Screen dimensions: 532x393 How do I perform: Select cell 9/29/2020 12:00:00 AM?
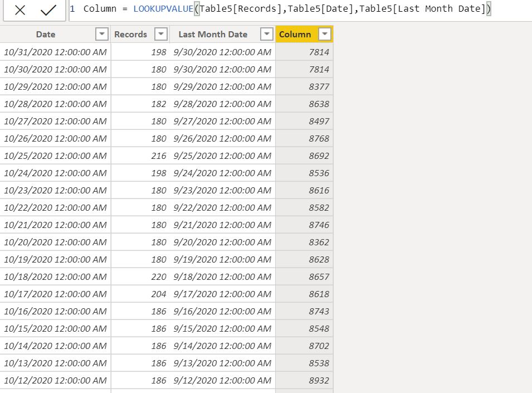pos(222,86)
